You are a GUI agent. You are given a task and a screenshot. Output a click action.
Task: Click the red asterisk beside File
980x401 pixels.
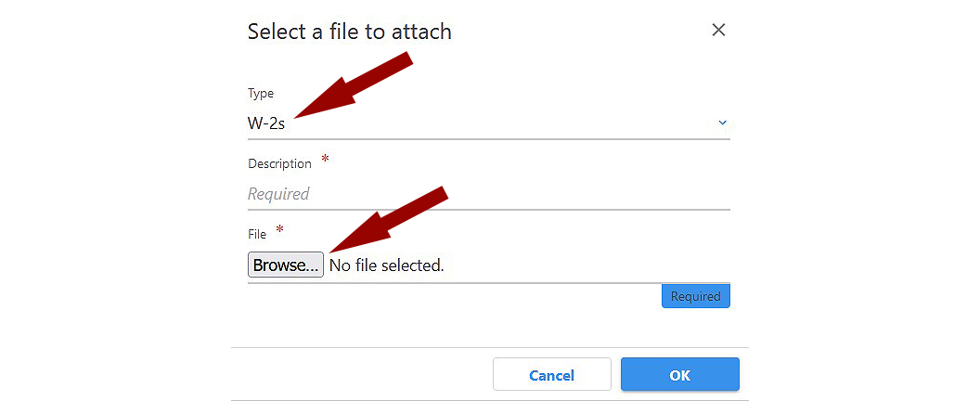(279, 230)
